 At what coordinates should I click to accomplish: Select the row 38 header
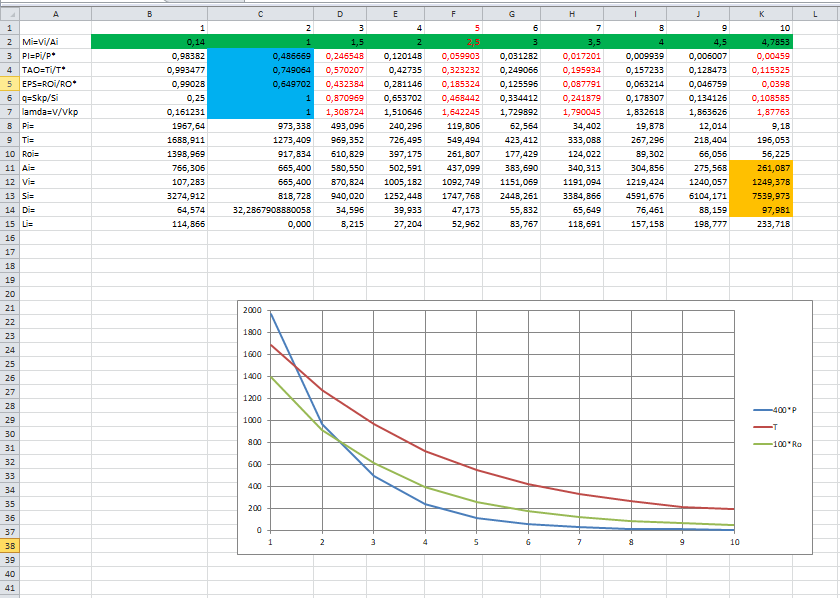coord(10,546)
